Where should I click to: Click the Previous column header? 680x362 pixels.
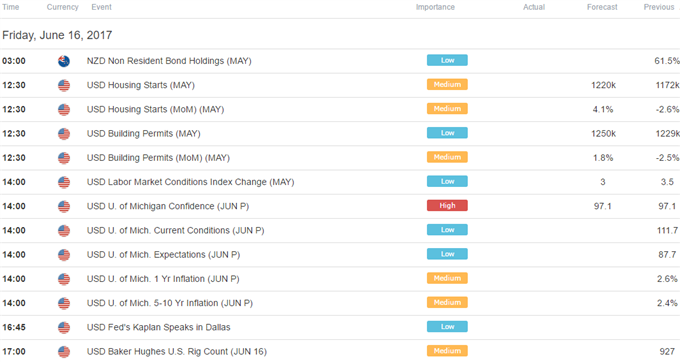pos(659,7)
